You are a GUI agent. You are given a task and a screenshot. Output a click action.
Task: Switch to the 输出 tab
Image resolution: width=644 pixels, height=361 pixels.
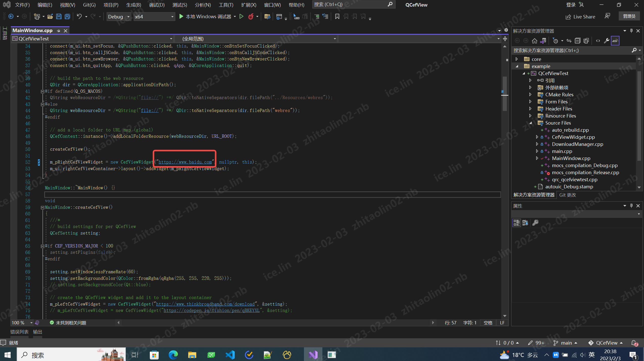[37, 332]
